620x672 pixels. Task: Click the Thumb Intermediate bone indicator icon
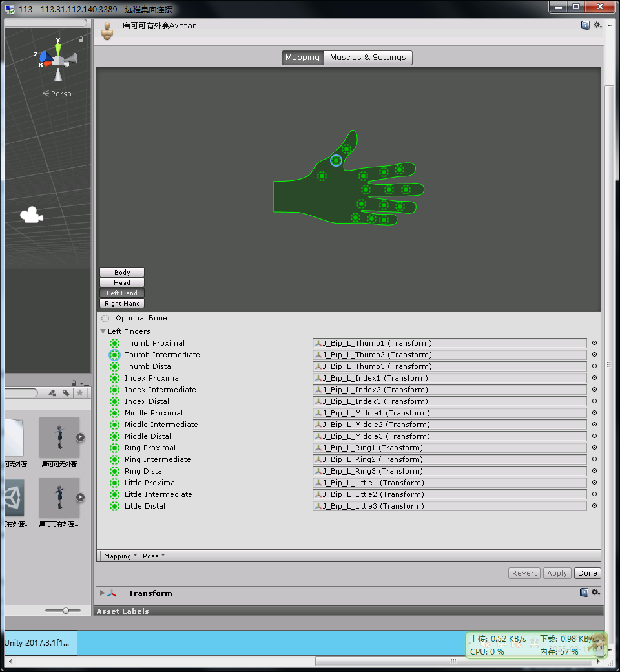click(114, 355)
